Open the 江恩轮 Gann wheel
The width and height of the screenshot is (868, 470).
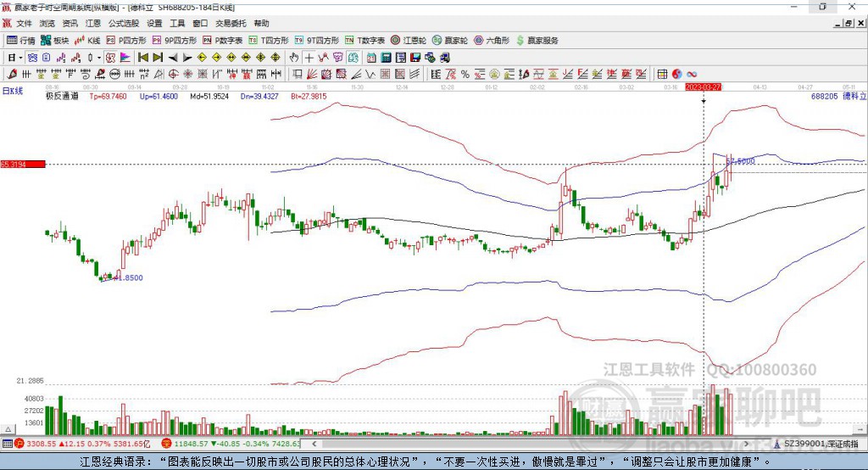409,41
